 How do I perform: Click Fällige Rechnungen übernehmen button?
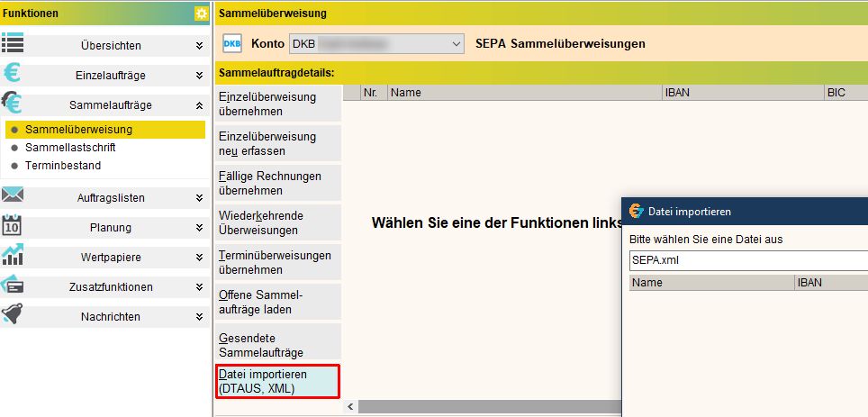(x=278, y=183)
